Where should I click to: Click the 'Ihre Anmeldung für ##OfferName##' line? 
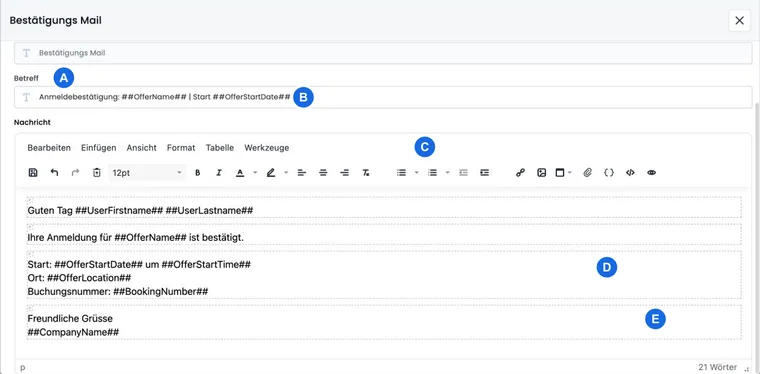click(135, 238)
